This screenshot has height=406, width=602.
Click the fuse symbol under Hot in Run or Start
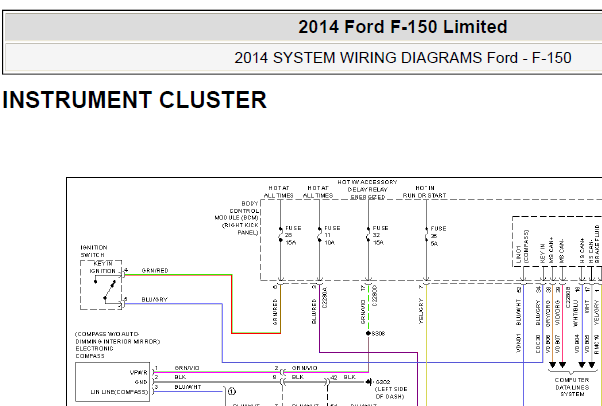click(x=426, y=235)
